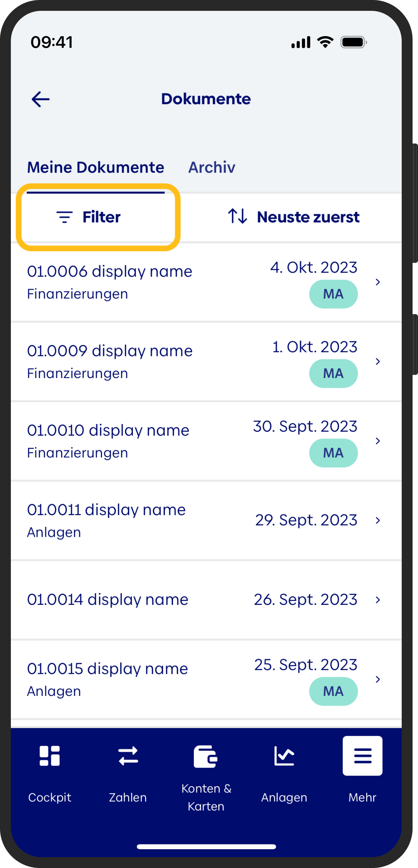Open document 01.0010 display name

(x=108, y=431)
